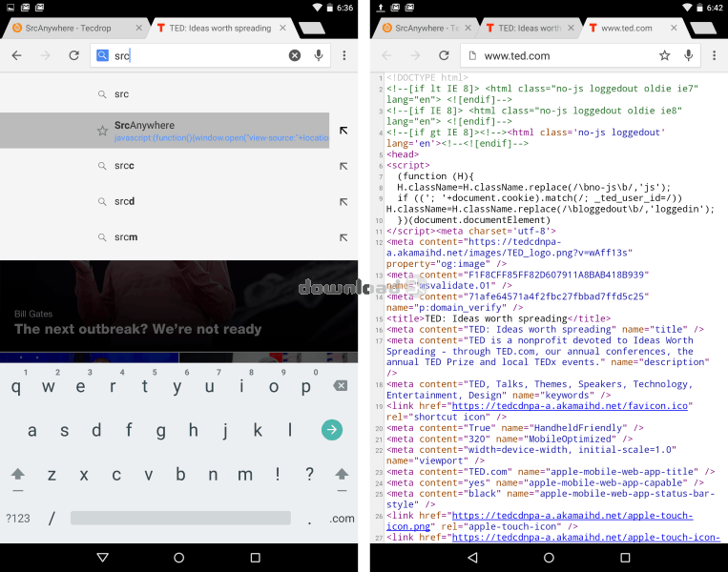Open the three-dot menu next to the "src" search bar
This screenshot has height=572, width=728.
[344, 56]
